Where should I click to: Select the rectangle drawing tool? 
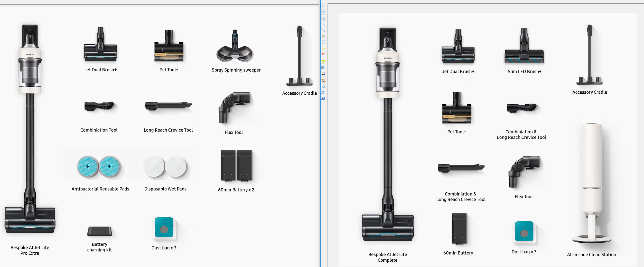[x=323, y=13]
